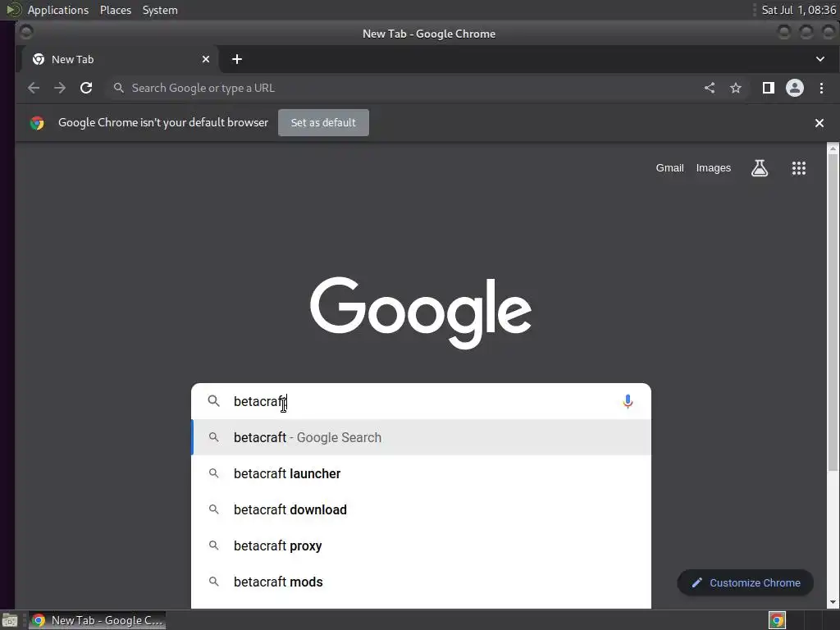Click the magnifier in Google search box
The height and width of the screenshot is (630, 840).
214,401
